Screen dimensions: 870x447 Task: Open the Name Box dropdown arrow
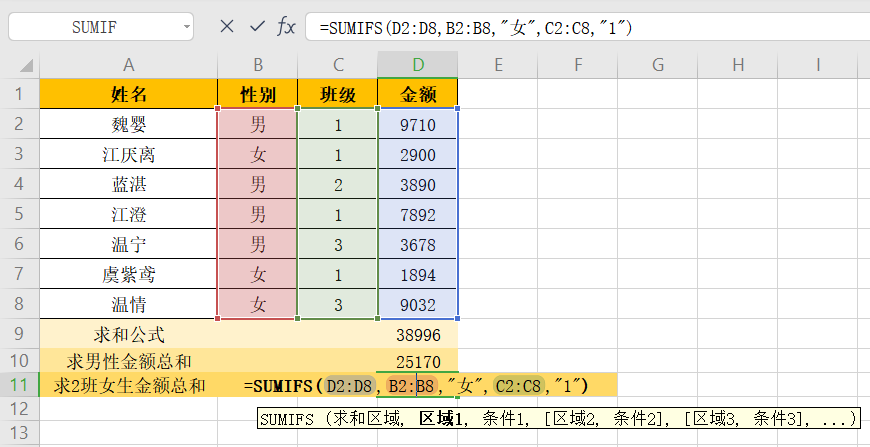186,27
